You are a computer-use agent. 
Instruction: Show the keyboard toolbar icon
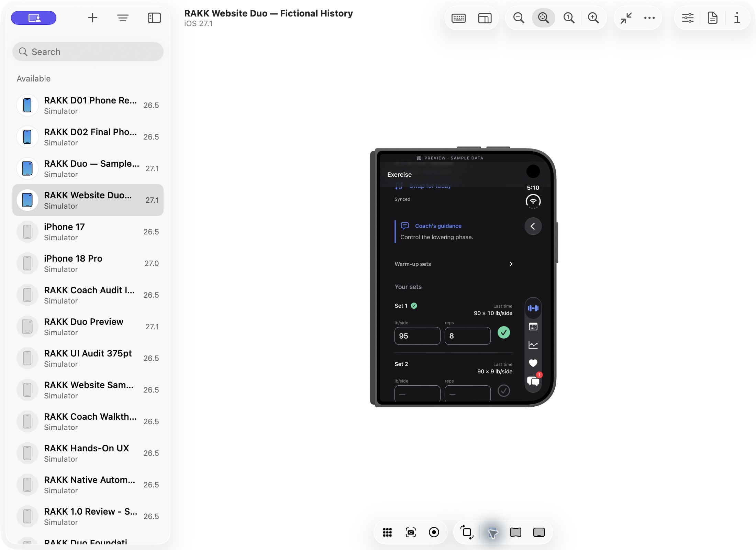pos(459,18)
